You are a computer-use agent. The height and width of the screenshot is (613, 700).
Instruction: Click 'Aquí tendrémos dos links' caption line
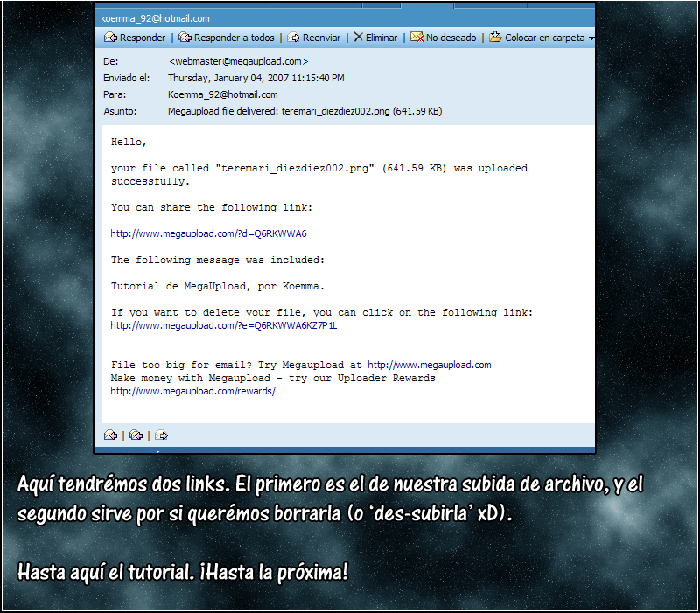(x=123, y=484)
